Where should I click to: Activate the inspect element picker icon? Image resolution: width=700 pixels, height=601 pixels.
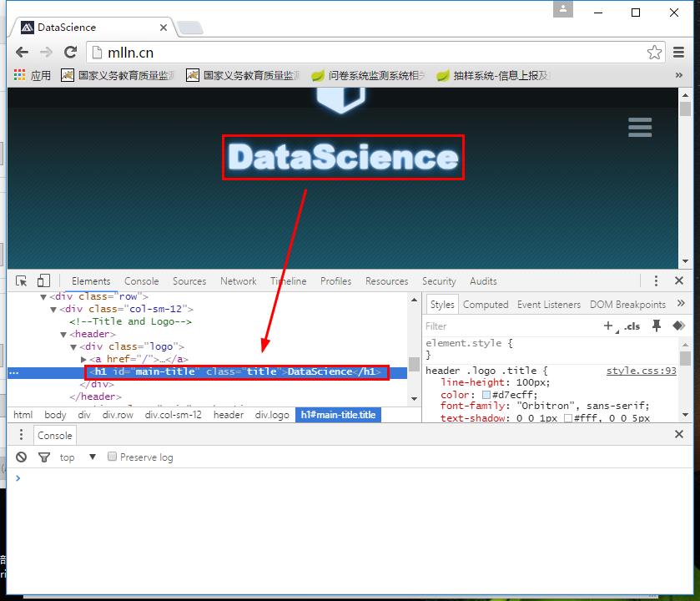click(x=21, y=280)
